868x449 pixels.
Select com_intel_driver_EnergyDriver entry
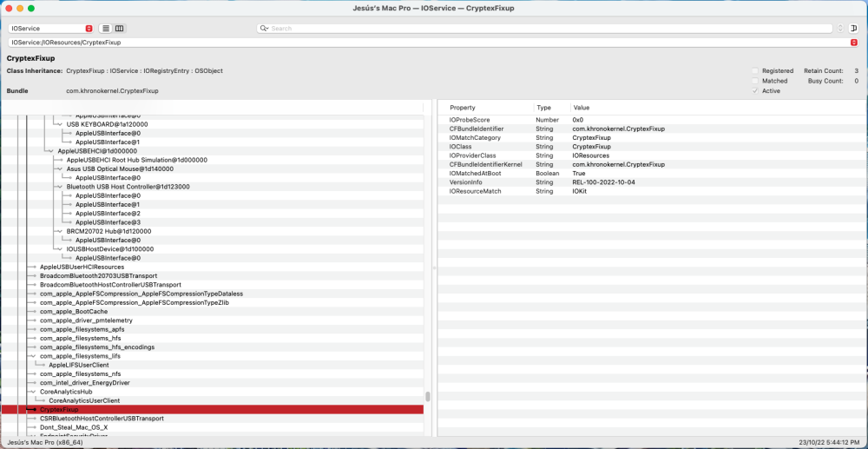click(x=85, y=383)
